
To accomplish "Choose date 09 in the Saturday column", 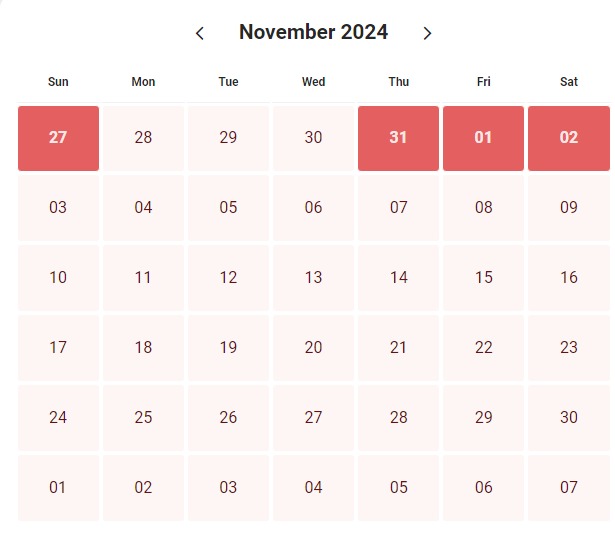I will pyautogui.click(x=569, y=208).
